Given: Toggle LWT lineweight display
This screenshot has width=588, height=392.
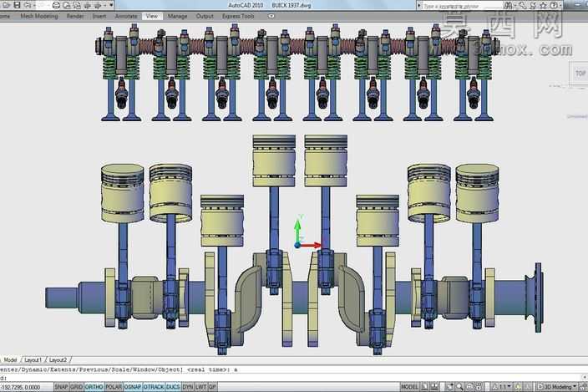Looking at the screenshot, I should [200, 387].
